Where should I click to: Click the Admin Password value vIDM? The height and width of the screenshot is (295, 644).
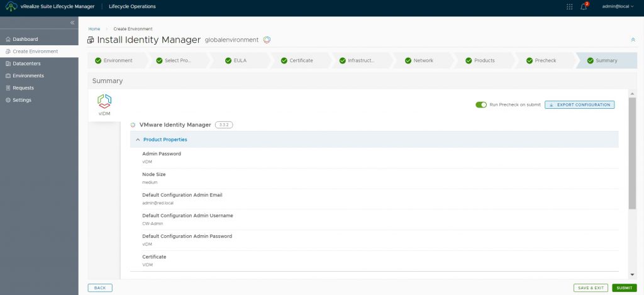coord(147,162)
